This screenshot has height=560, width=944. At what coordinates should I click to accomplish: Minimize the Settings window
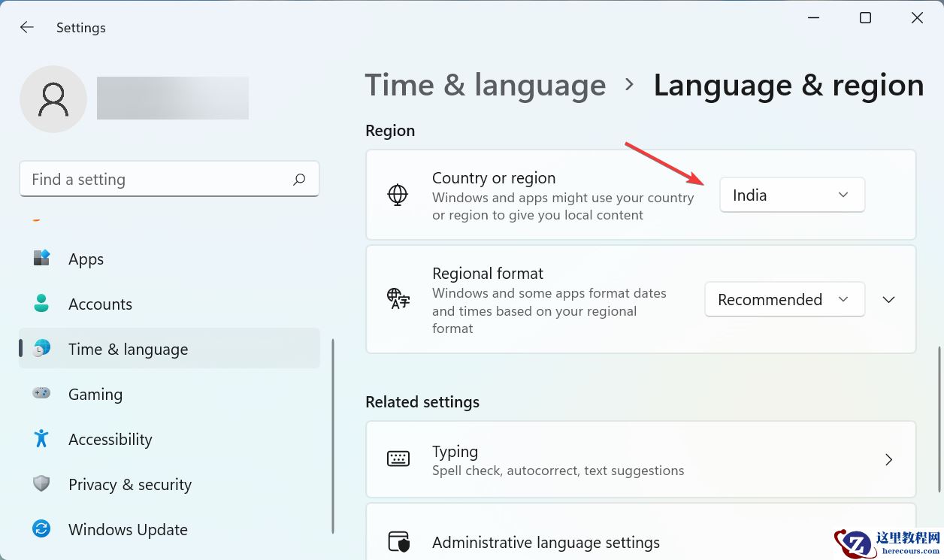click(x=814, y=18)
